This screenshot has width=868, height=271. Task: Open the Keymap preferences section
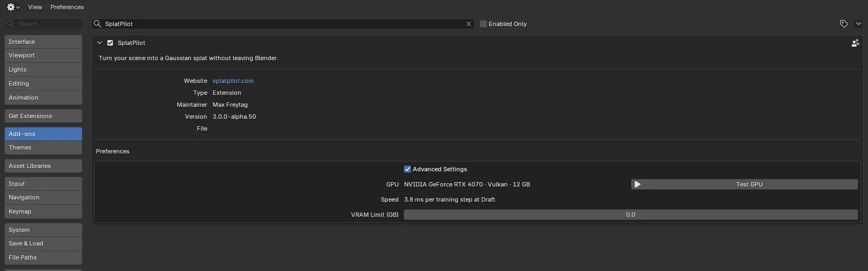click(x=43, y=211)
